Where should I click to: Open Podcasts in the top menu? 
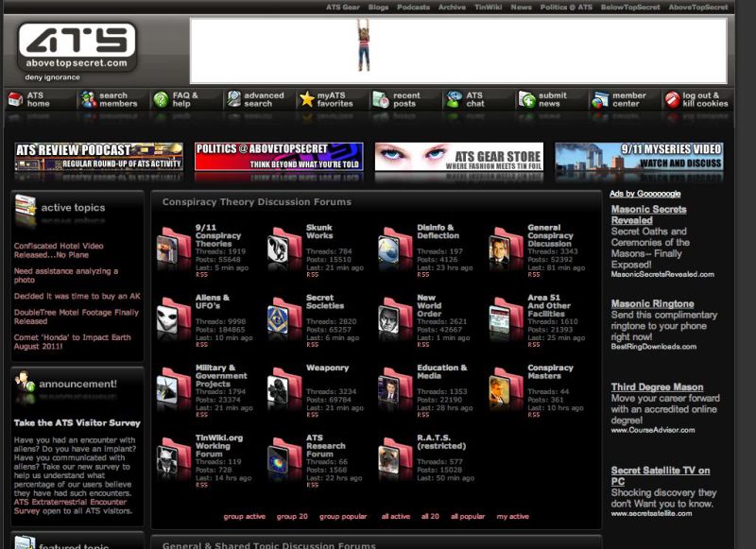pos(413,8)
